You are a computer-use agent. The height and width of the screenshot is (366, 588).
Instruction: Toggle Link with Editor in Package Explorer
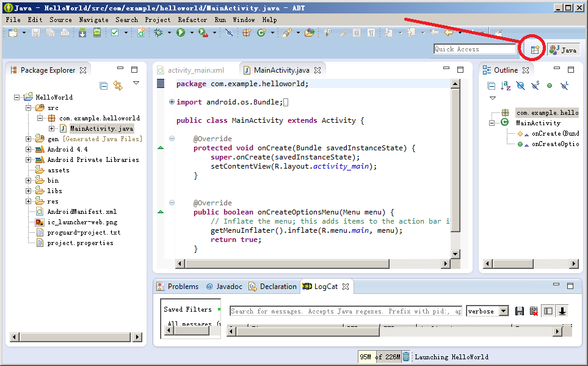(x=118, y=86)
